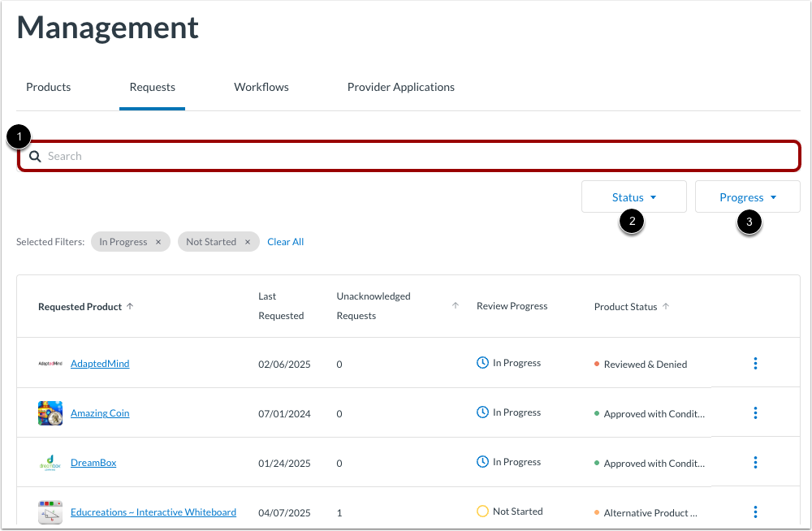This screenshot has height=531, width=812.
Task: Remove the In Progress filter chip
Action: 158,242
